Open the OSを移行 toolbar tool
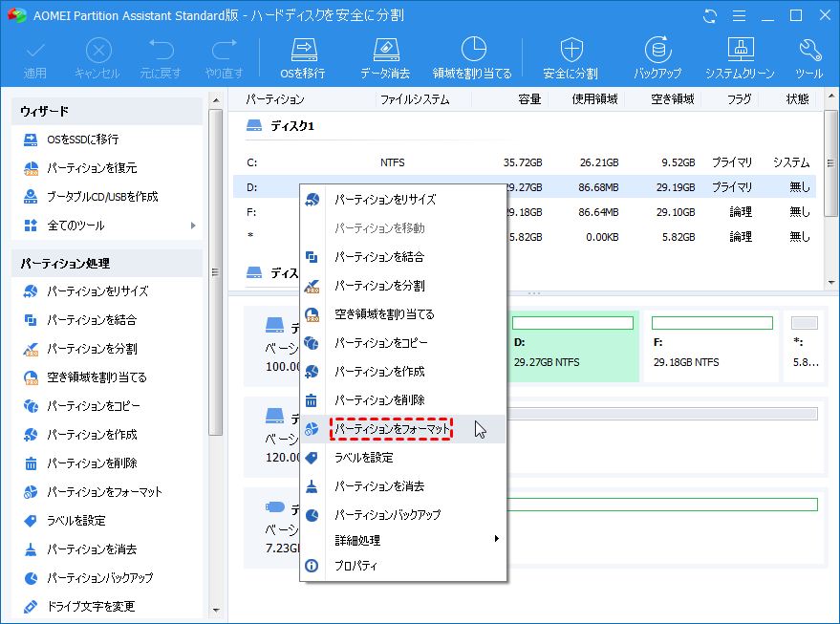Screen dimensions: 840x624 click(303, 58)
